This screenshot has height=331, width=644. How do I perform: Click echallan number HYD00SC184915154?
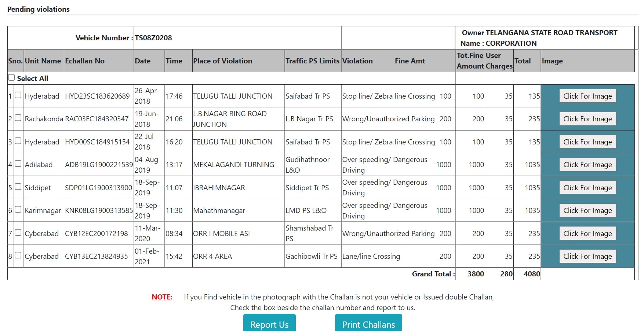pyautogui.click(x=97, y=142)
